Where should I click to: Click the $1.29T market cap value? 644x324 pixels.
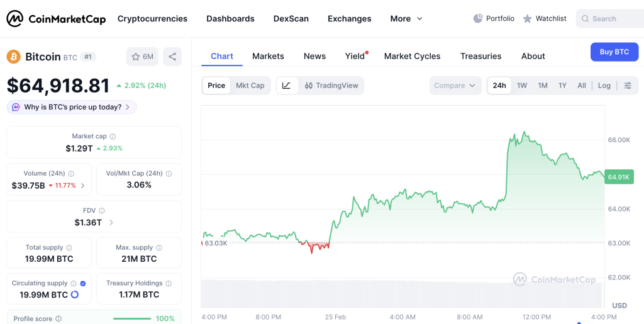(79, 148)
